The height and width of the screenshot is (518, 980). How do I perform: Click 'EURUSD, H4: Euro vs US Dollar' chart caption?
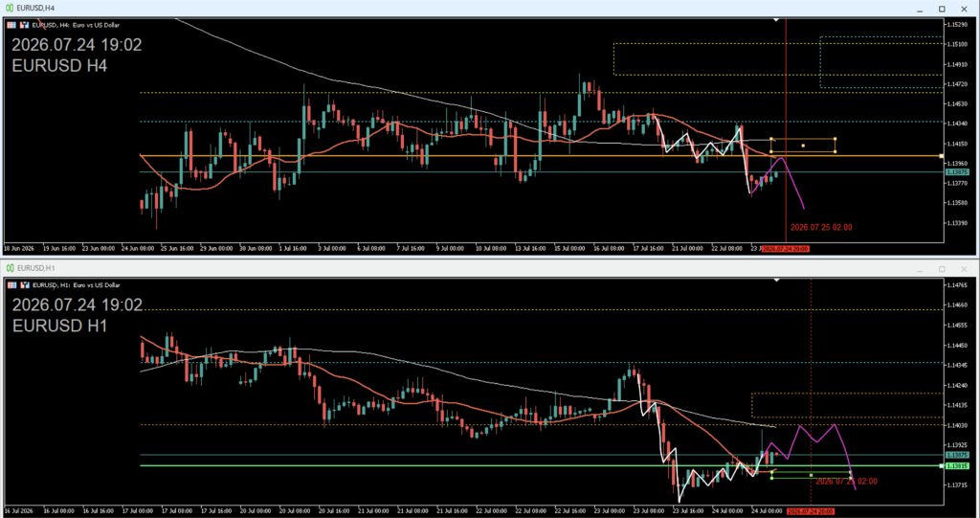pyautogui.click(x=76, y=25)
